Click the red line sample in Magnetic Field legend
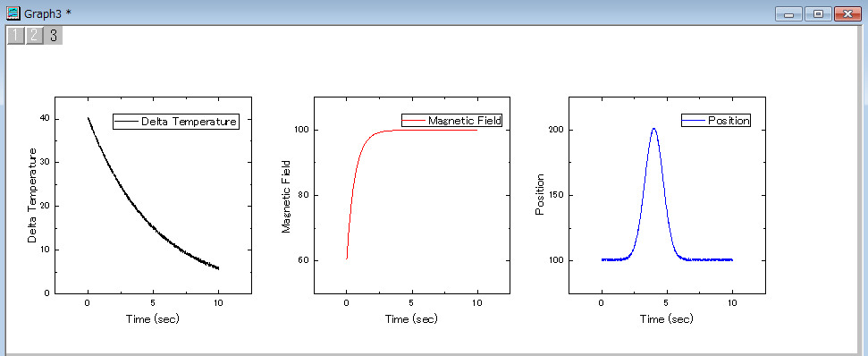Image resolution: width=868 pixels, height=356 pixels. 414,121
